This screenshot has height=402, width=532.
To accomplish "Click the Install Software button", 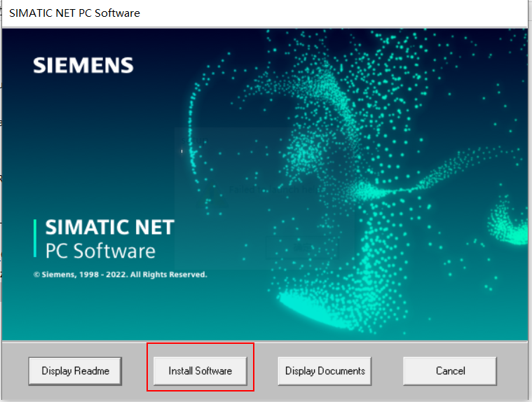I will (200, 370).
